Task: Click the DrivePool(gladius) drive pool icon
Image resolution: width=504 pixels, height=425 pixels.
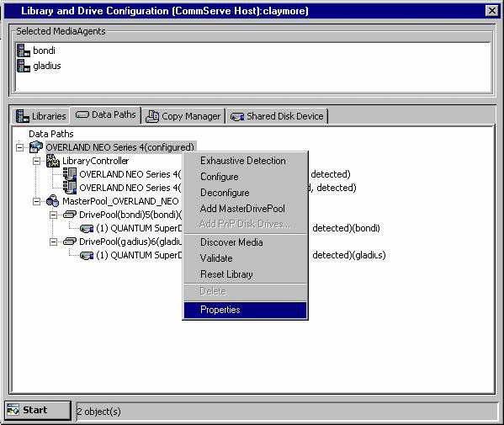Action: [x=70, y=242]
